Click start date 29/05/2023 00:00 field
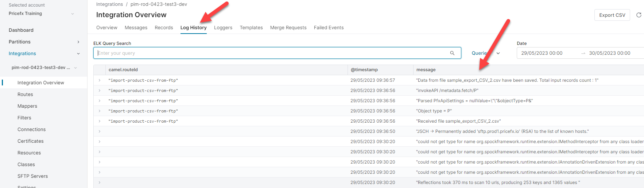The width and height of the screenshot is (644, 188). 542,53
